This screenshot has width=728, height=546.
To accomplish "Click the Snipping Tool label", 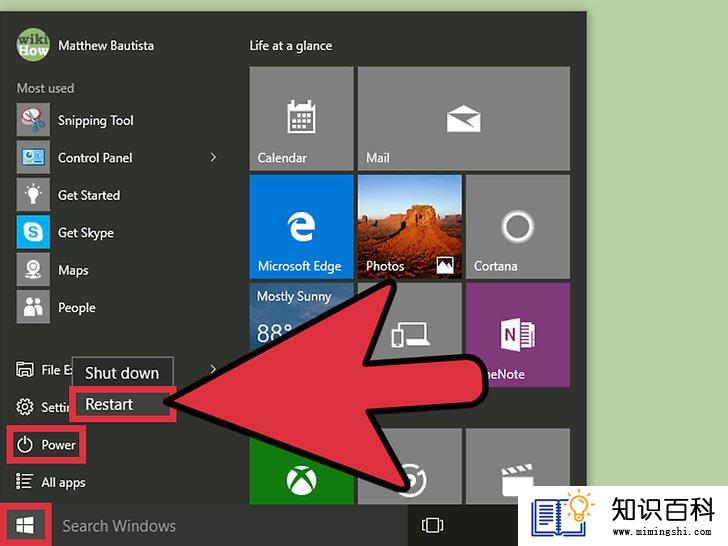I will (96, 121).
